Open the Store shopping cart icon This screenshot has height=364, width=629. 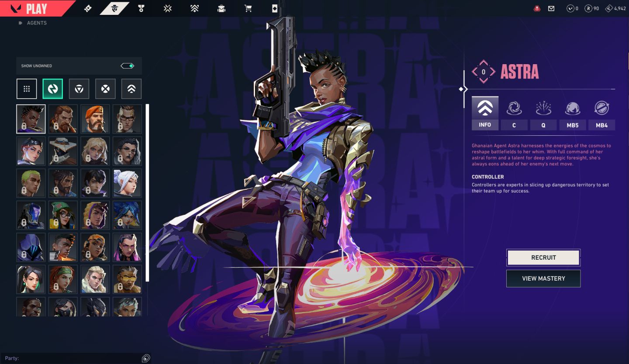click(248, 8)
